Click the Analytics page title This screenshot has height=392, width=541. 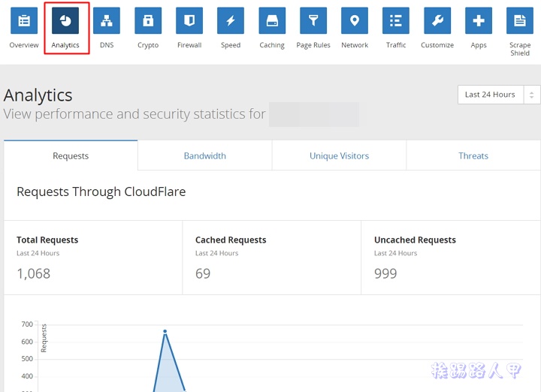click(38, 95)
